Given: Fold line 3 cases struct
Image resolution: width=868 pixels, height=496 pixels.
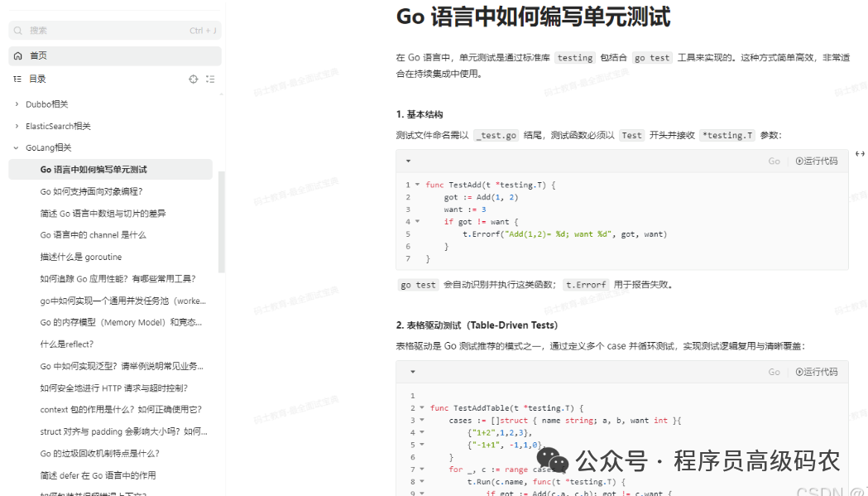Looking at the screenshot, I should tap(422, 420).
